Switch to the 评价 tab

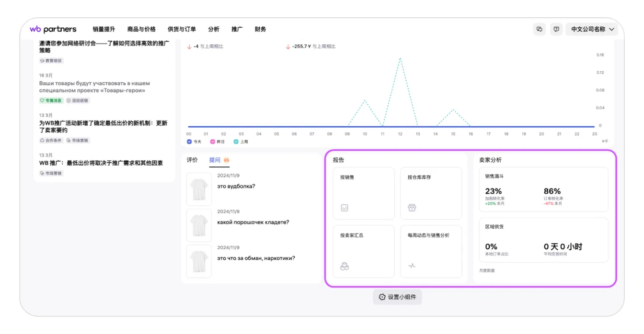point(192,160)
